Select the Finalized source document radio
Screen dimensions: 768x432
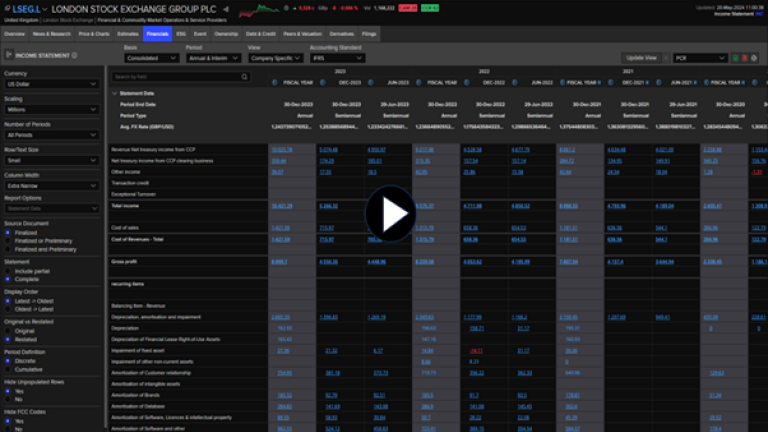pos(7,231)
